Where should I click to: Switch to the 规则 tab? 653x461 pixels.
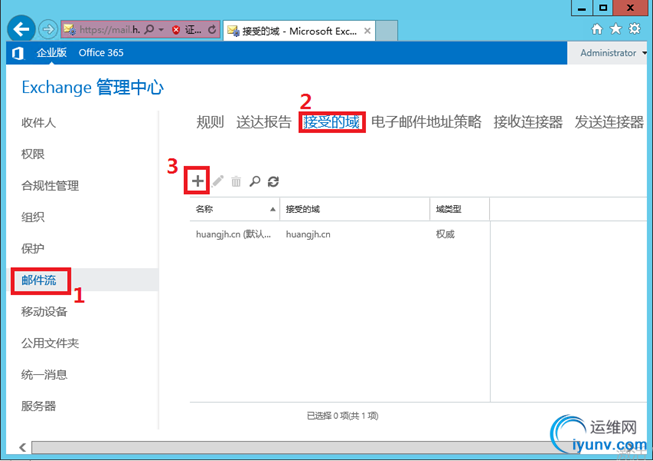[x=210, y=122]
